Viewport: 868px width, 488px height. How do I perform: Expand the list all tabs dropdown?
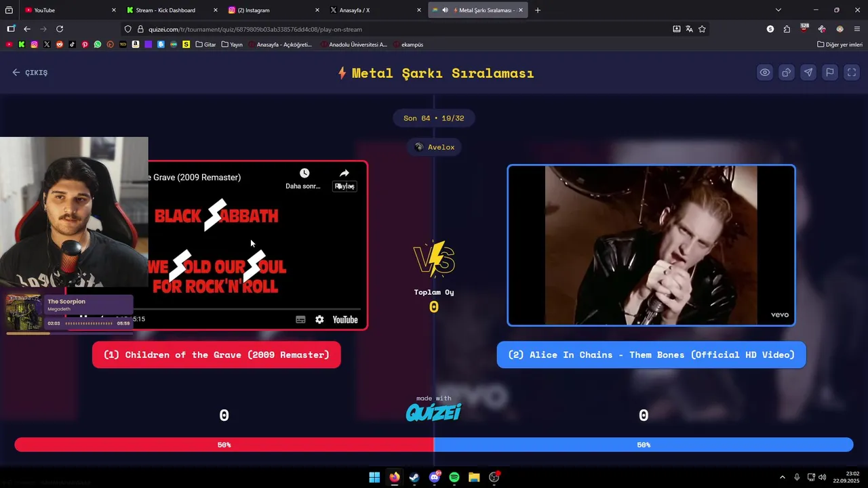coord(778,10)
